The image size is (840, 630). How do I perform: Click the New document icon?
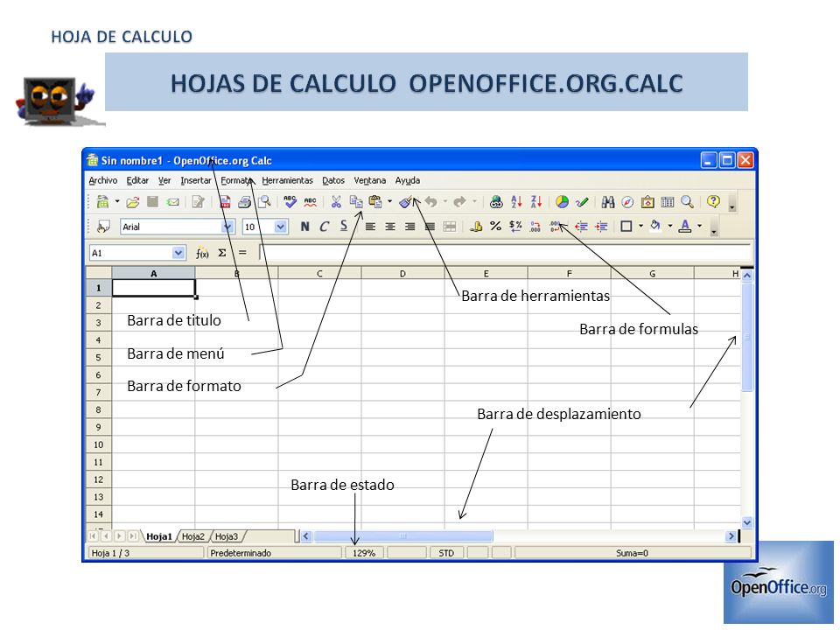102,202
